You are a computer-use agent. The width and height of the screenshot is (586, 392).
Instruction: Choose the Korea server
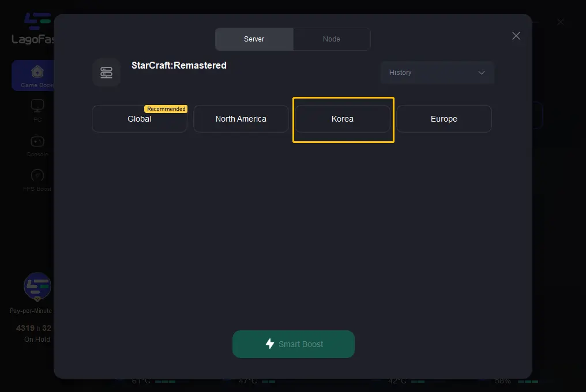[343, 119]
